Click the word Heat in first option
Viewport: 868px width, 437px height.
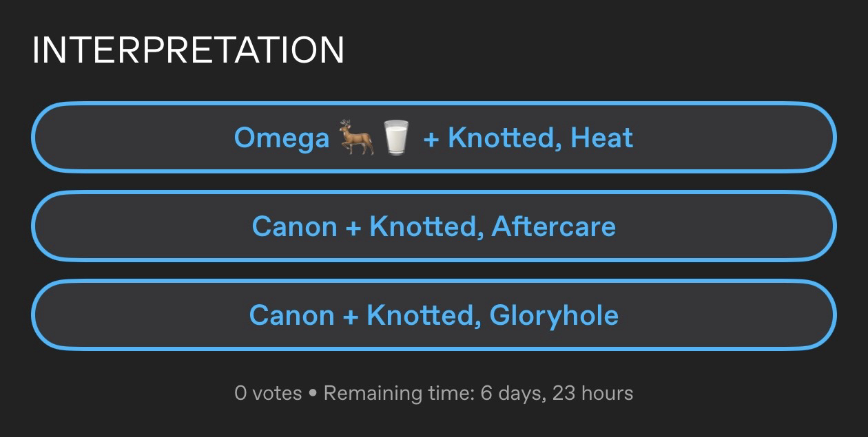(601, 138)
